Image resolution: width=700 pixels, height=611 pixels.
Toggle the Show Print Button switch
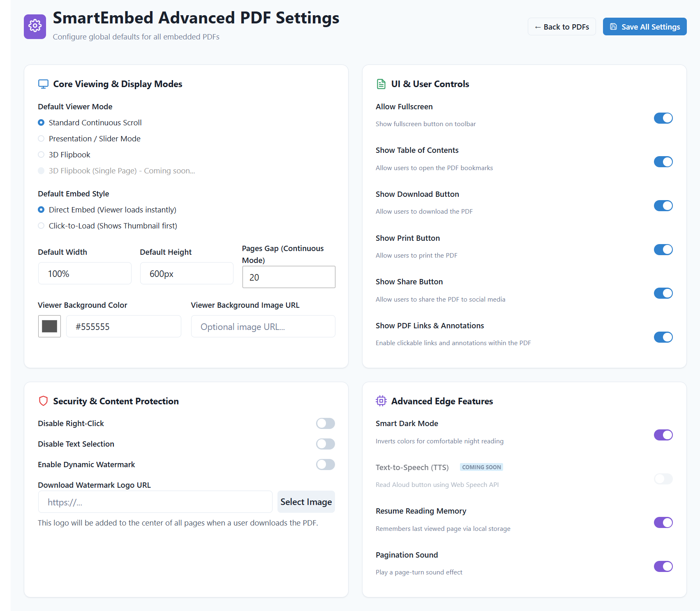pos(663,249)
